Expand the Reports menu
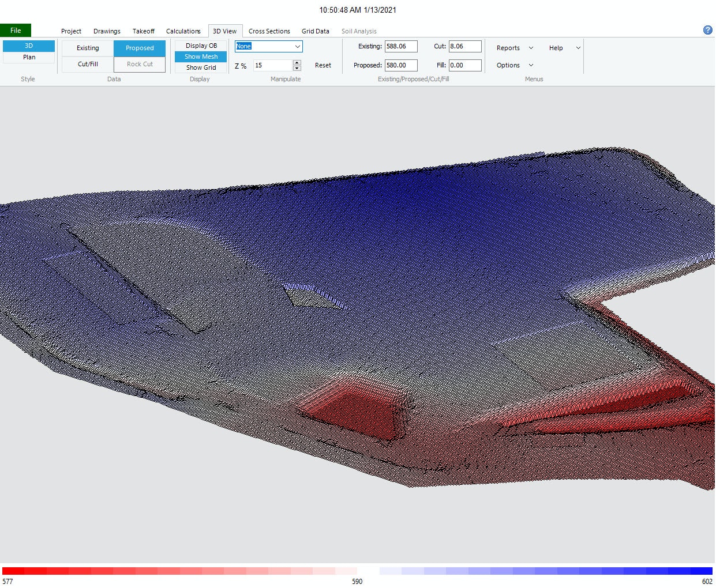The width and height of the screenshot is (716, 588). click(x=514, y=48)
